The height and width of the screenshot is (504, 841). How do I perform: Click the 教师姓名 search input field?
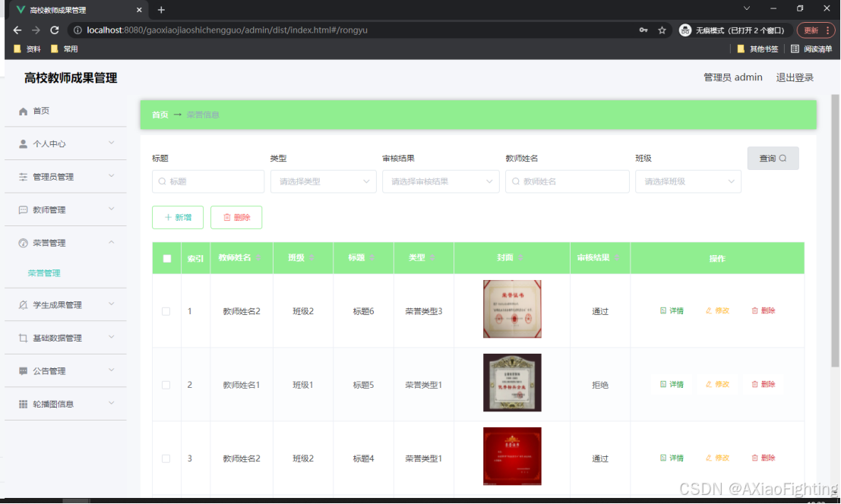[567, 181]
